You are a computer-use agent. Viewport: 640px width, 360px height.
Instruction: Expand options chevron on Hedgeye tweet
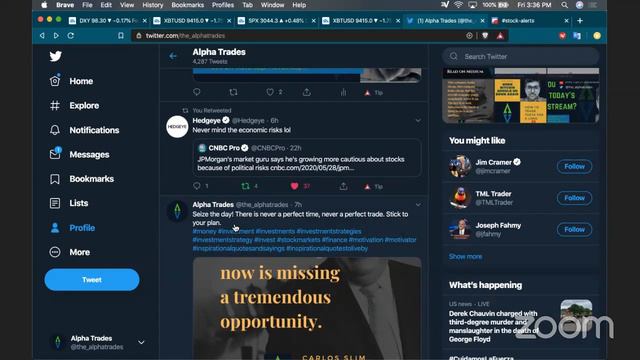tap(418, 120)
